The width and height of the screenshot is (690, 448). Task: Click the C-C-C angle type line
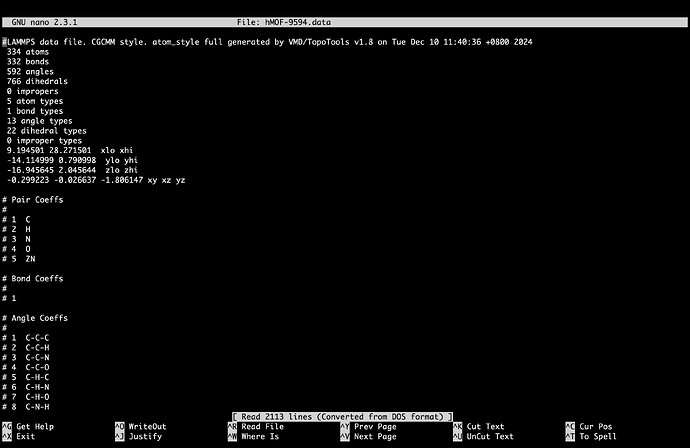(x=26, y=338)
